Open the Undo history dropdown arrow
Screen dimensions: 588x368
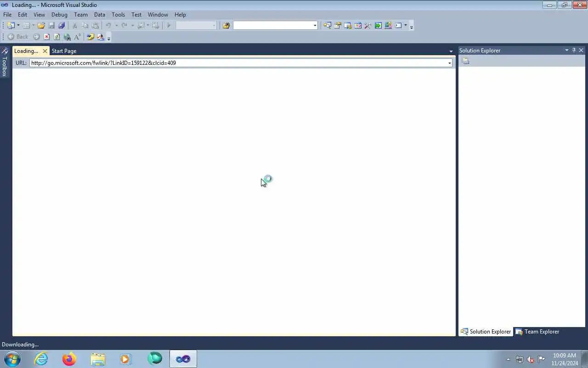[x=116, y=26]
